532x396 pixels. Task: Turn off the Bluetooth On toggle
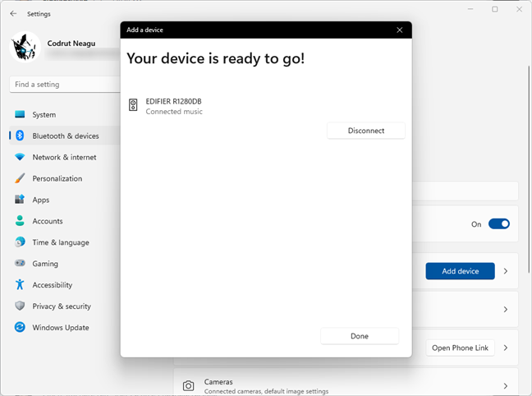click(x=499, y=224)
